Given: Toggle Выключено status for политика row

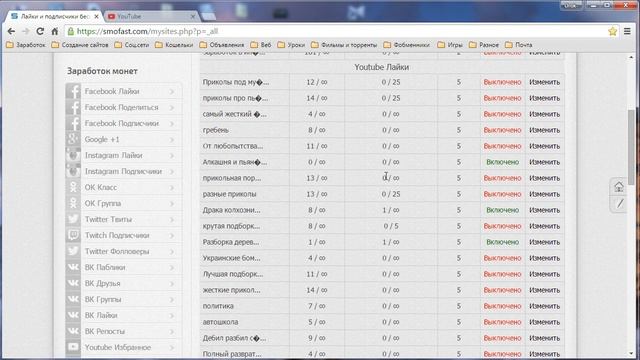Looking at the screenshot, I should pos(502,306).
